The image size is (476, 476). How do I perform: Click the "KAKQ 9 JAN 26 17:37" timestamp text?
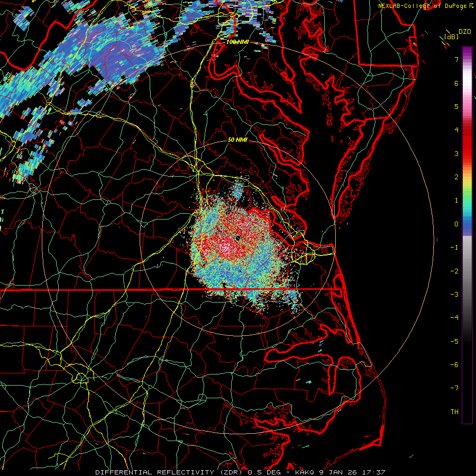coord(340,472)
